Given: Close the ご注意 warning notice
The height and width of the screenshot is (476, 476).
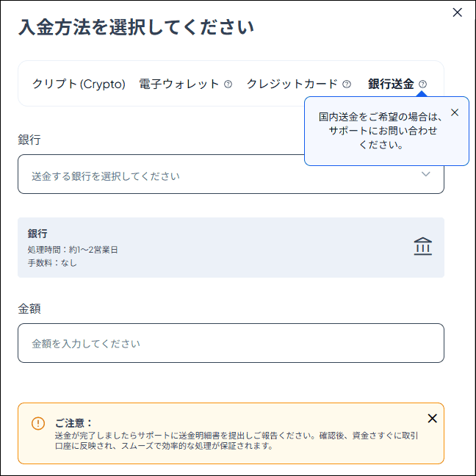Looking at the screenshot, I should [432, 419].
